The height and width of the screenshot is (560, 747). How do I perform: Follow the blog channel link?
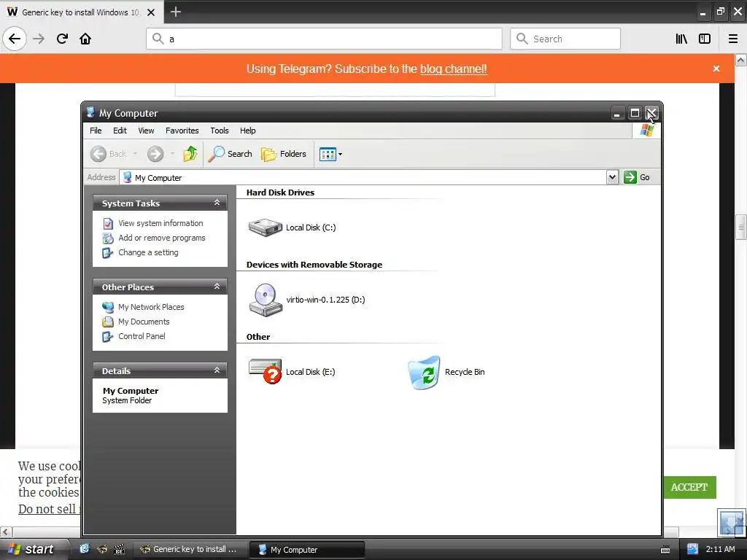pos(454,69)
